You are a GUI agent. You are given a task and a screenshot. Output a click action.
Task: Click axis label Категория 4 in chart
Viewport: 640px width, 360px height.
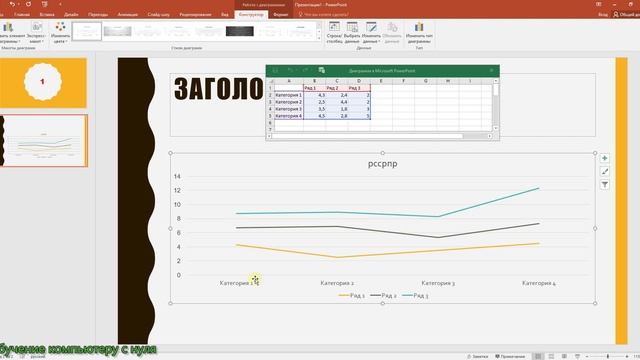(x=539, y=283)
